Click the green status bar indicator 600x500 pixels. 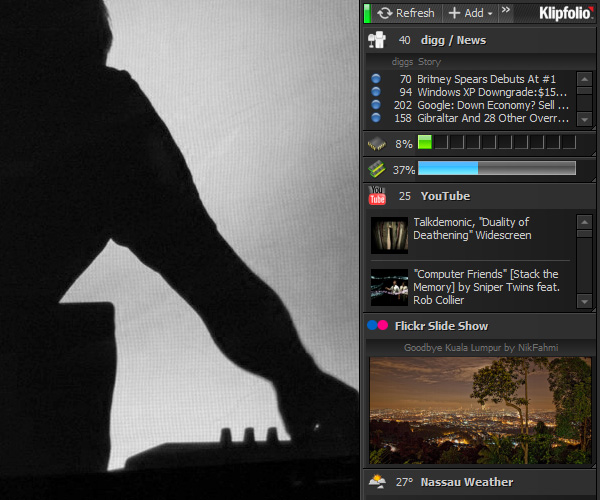point(367,13)
